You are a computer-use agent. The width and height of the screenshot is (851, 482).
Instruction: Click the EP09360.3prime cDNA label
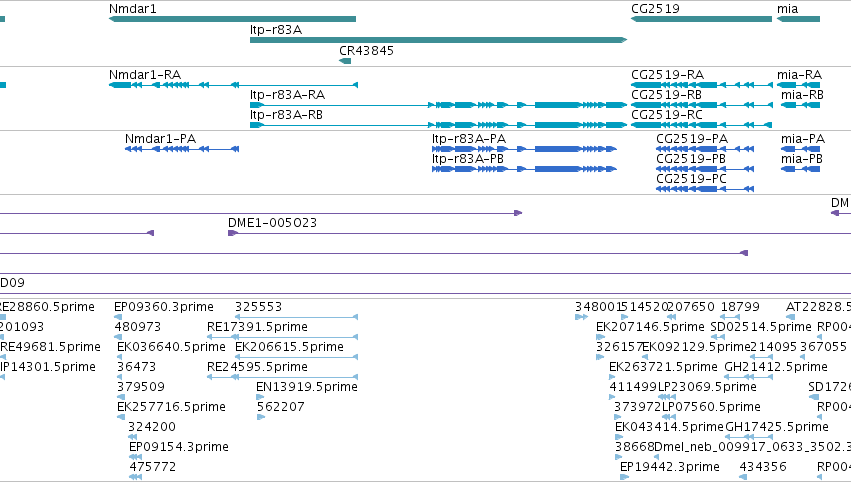(x=164, y=307)
